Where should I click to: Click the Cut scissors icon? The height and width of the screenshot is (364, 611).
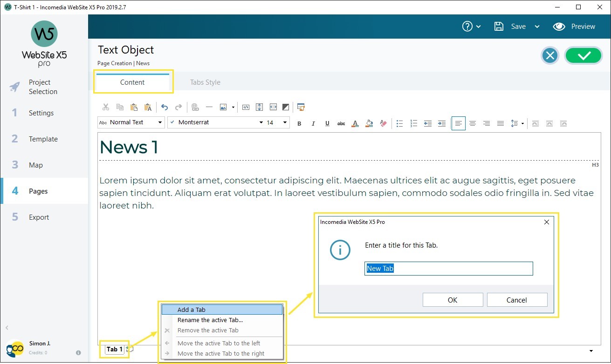(x=106, y=107)
